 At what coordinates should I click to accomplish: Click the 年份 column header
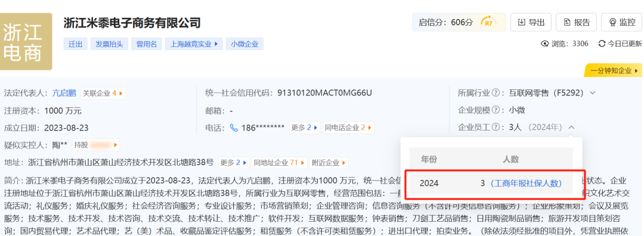pos(429,159)
